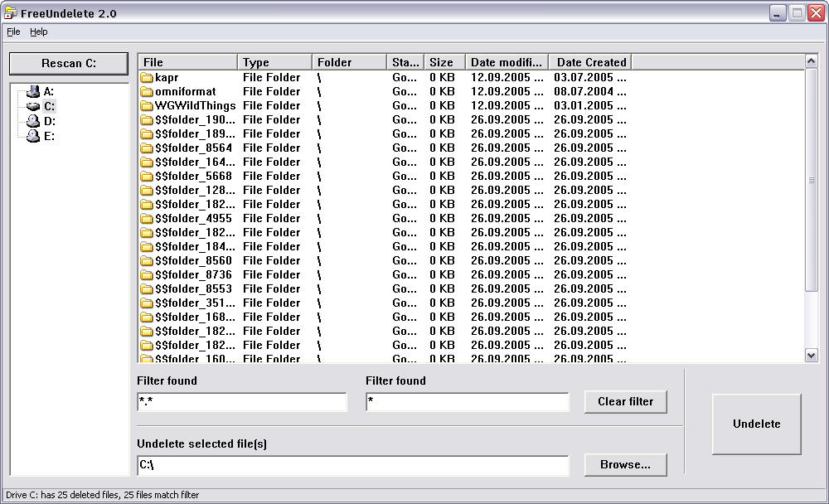Viewport: 829px width, 504px height.
Task: Click the folder icon beside omniformat
Action: coord(147,92)
